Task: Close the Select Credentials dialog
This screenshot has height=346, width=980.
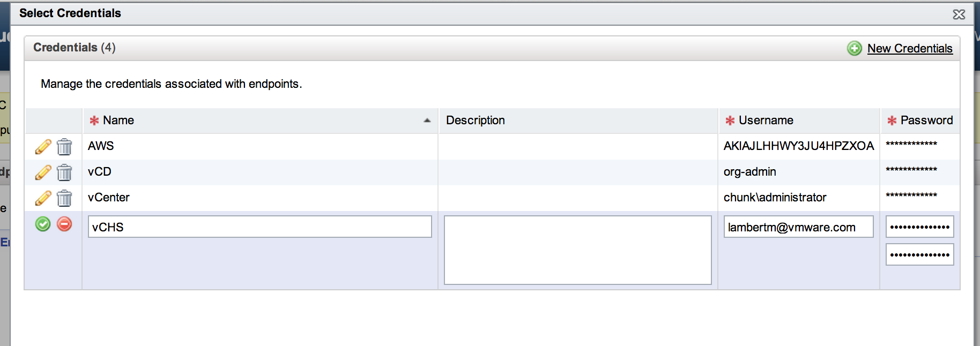Action: click(959, 14)
